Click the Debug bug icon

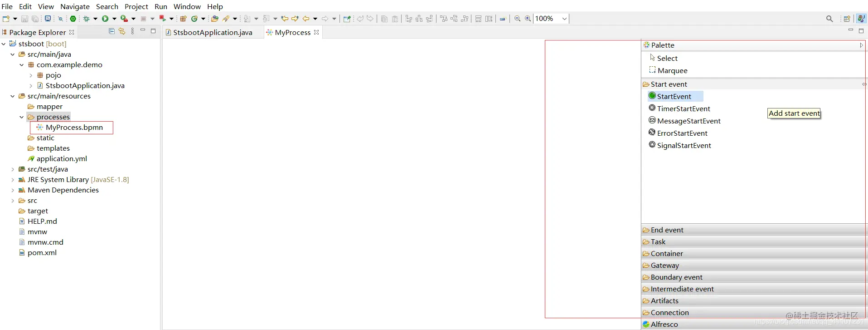(x=86, y=19)
